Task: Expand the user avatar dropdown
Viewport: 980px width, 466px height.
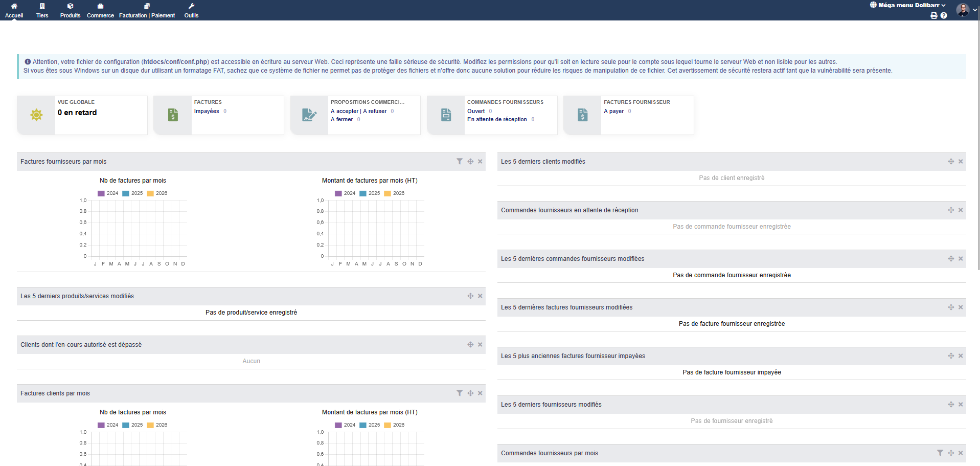Action: 966,10
